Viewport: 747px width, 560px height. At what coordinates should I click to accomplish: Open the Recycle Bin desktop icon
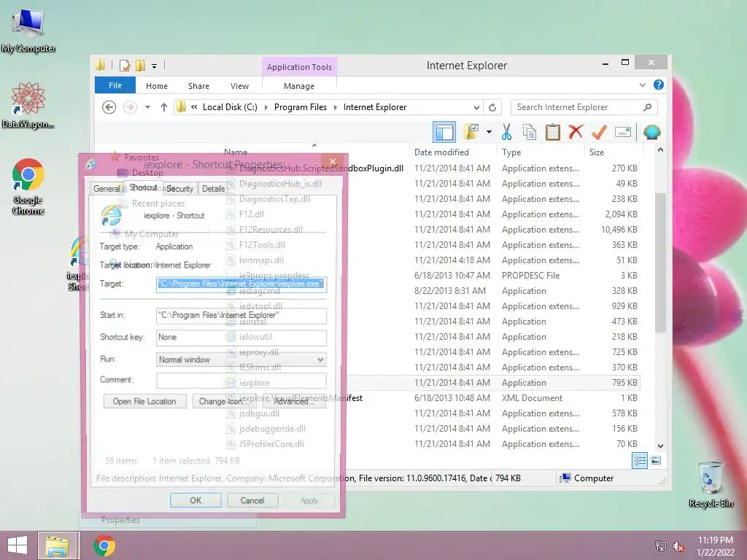[711, 483]
